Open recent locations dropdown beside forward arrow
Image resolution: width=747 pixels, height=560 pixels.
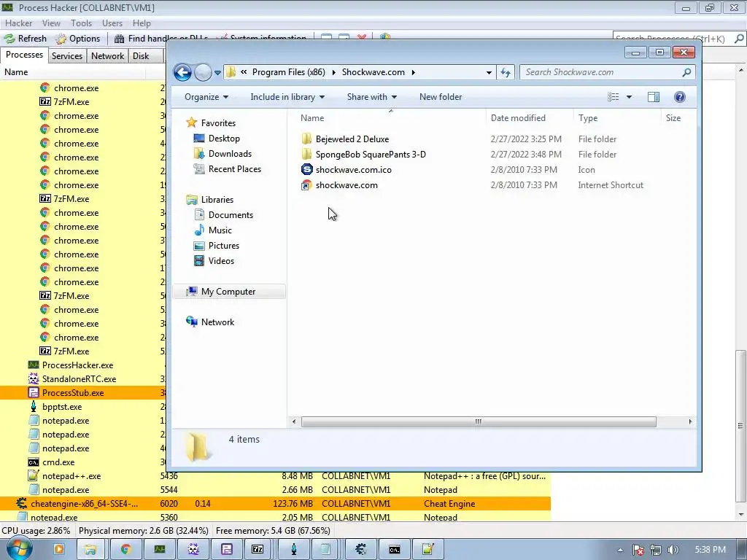pyautogui.click(x=217, y=73)
